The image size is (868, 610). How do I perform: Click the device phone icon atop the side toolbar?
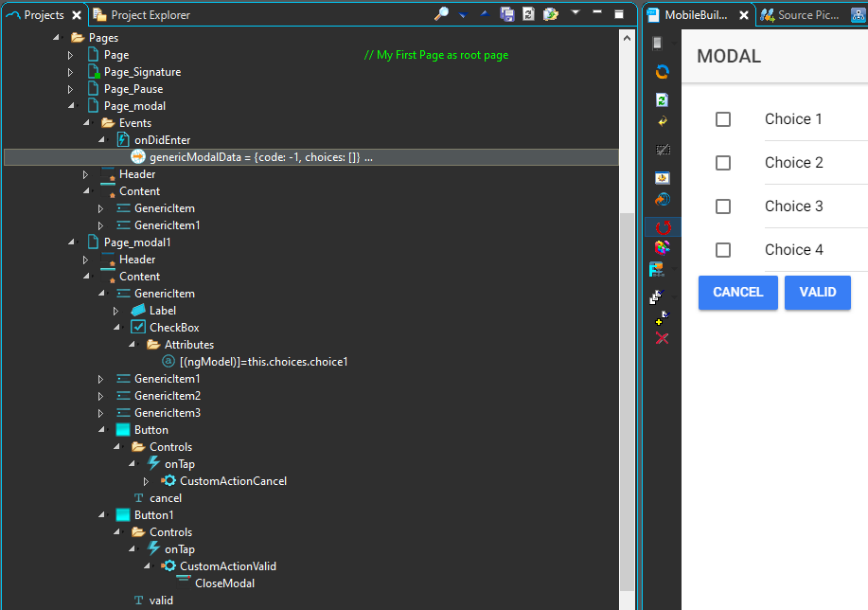click(658, 43)
